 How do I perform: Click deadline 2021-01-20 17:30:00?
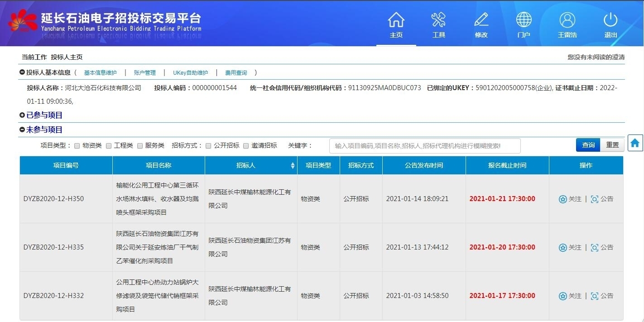[x=502, y=247]
